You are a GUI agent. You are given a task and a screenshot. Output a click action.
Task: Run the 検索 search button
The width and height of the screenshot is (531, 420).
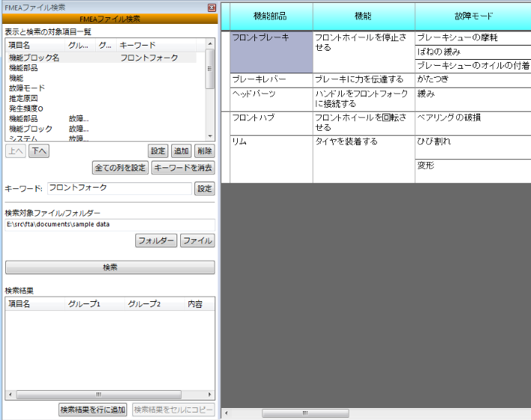tap(110, 268)
